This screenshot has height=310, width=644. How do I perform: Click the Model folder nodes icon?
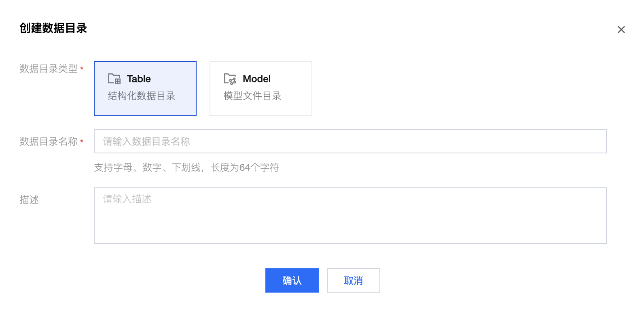point(230,79)
